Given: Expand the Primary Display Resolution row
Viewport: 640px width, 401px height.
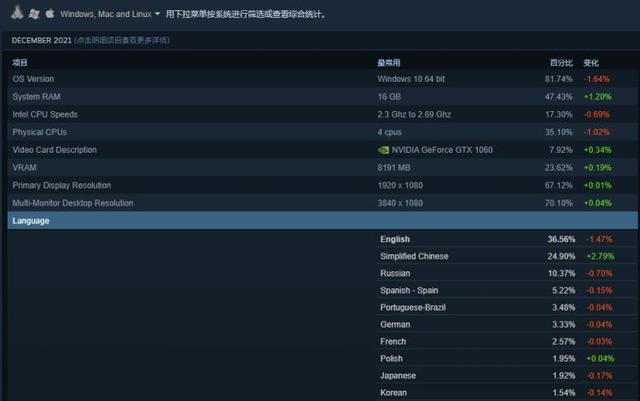Looking at the screenshot, I should [322, 185].
